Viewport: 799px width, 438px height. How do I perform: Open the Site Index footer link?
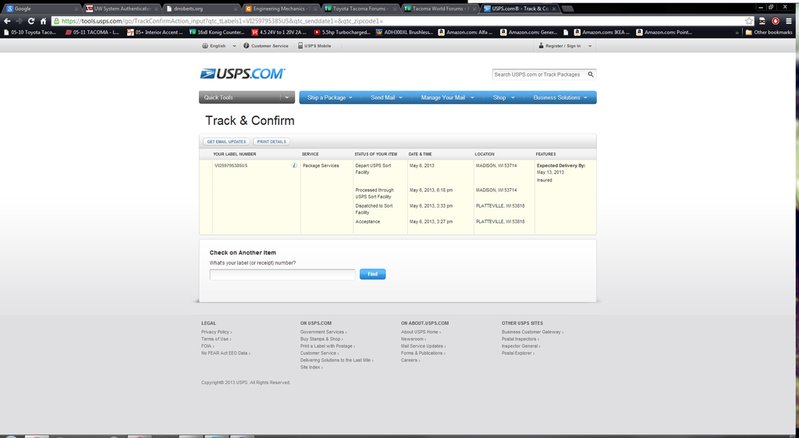311,367
